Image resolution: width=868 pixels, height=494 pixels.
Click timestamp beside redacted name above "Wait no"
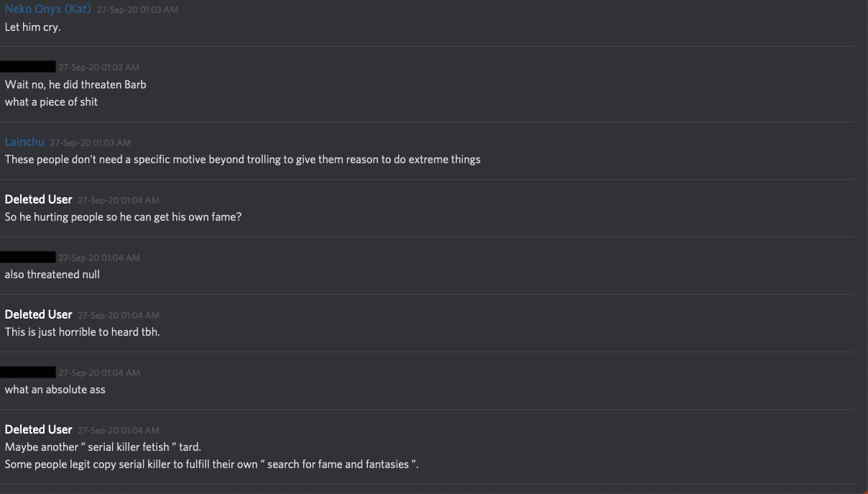point(99,68)
